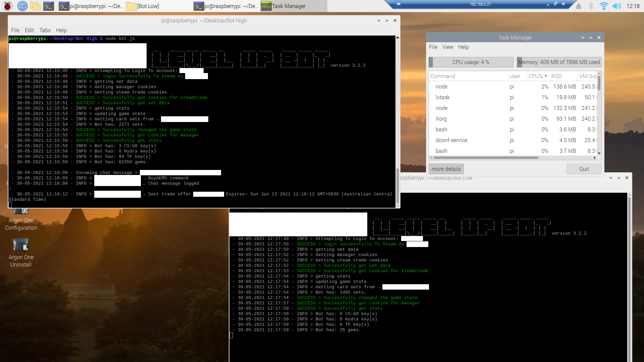Click Bot Low terminal vertical scrollbar
This screenshot has width=644, height=362.
(629, 278)
